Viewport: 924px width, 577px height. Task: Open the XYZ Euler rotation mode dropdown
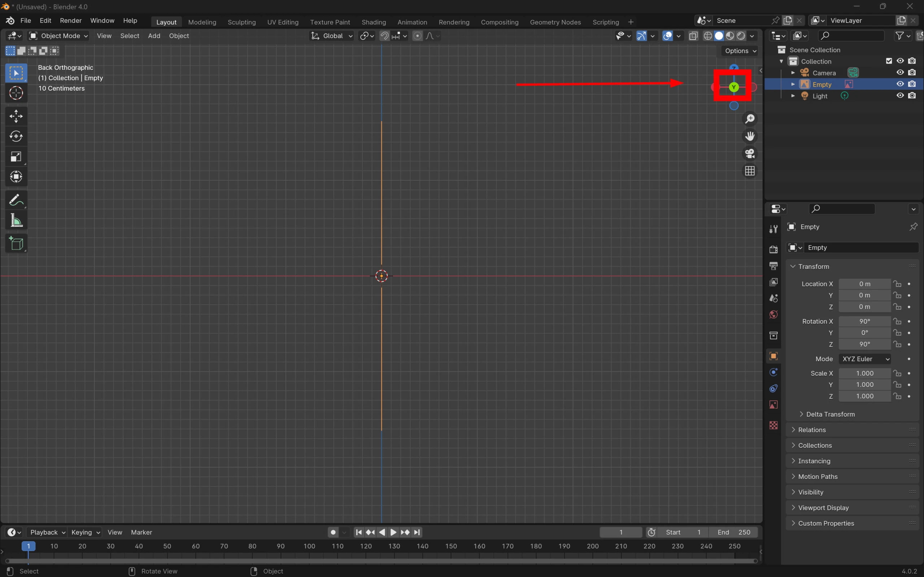point(865,359)
